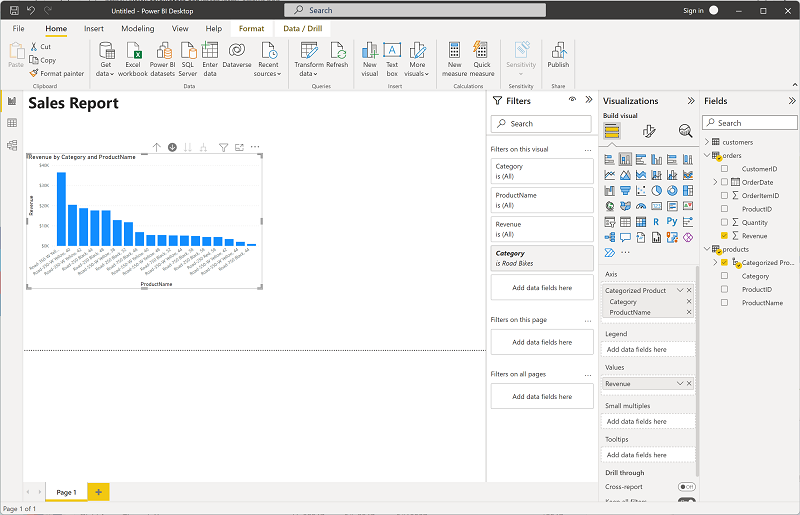
Task: Collapse the Fields pane
Action: pos(792,101)
